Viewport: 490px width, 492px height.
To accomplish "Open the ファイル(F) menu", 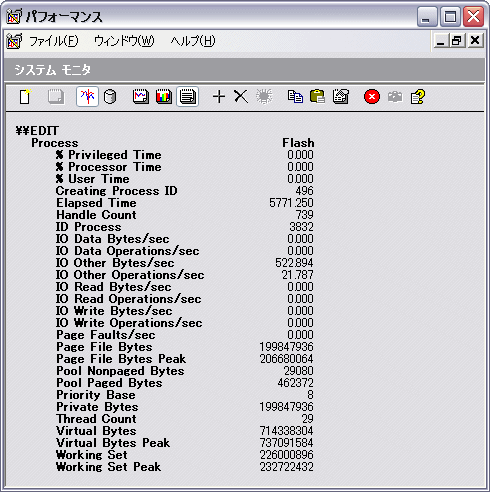I will click(54, 41).
